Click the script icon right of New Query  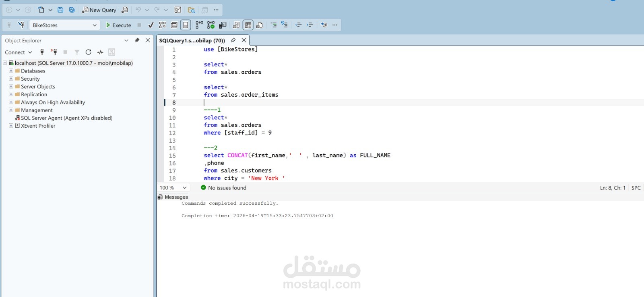[125, 10]
